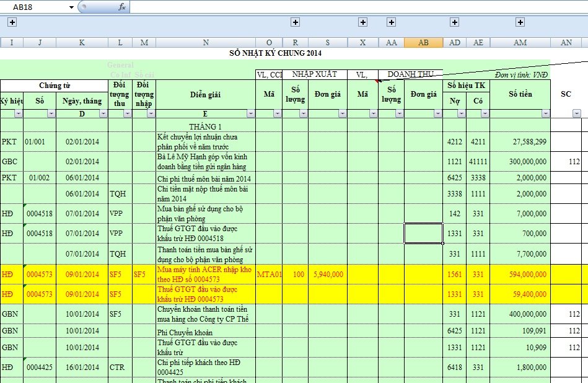The height and width of the screenshot is (383, 588).
Task: Expand the column group above column R
Action: 295,22
